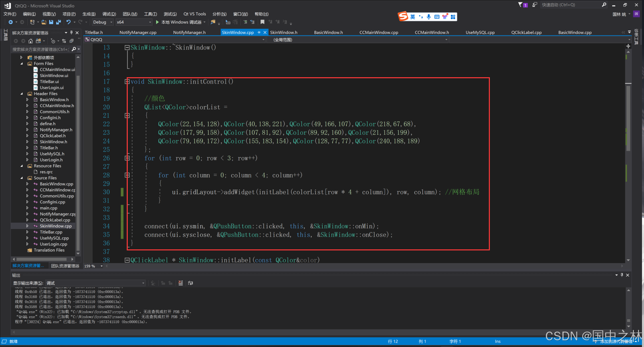Click the Save All icon in the toolbar

(59, 22)
